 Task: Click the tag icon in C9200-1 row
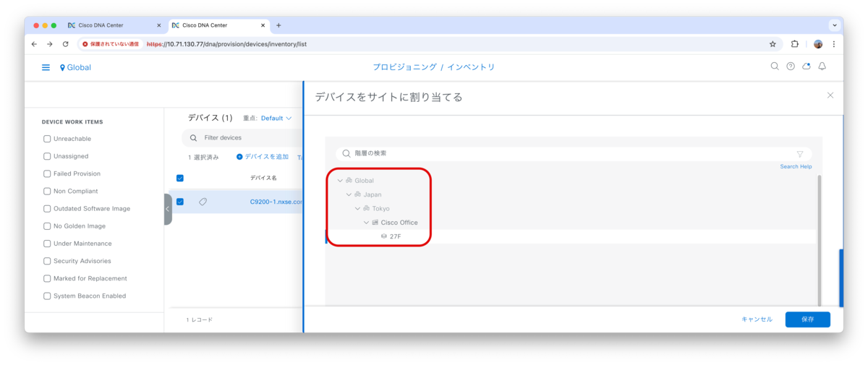point(203,202)
